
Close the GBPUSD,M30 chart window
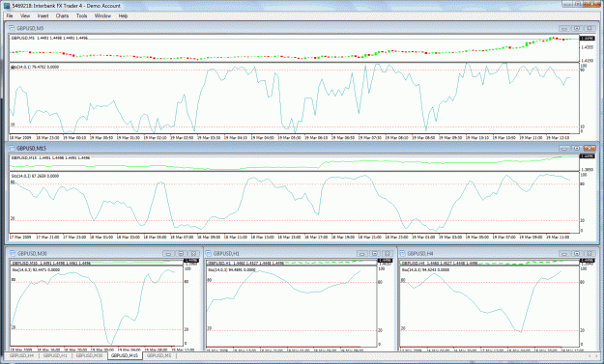point(193,254)
